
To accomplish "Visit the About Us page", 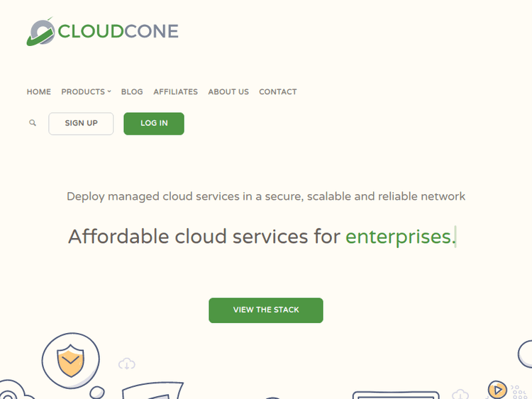I will [228, 92].
